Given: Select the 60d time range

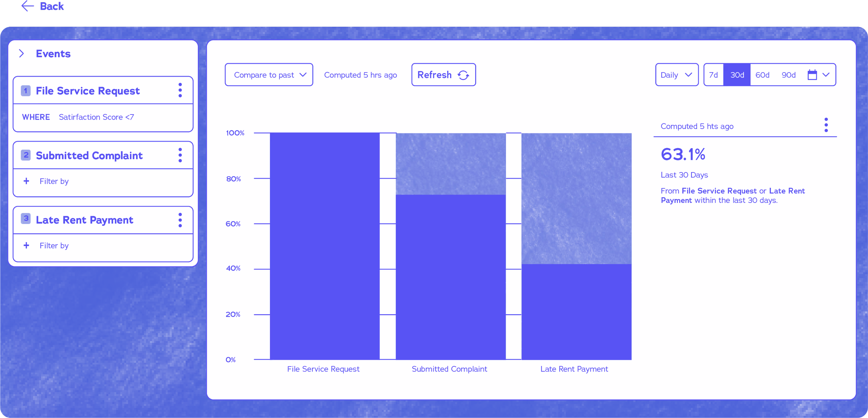Looking at the screenshot, I should pos(762,75).
